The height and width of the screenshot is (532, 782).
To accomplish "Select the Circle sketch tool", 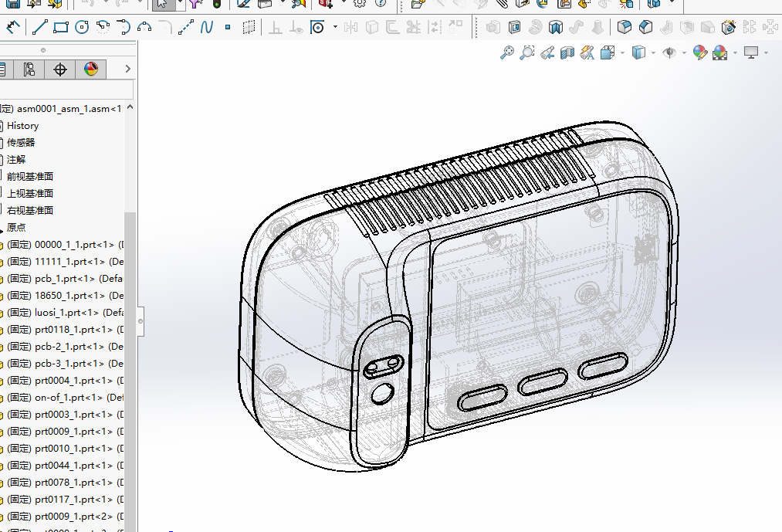I will (x=82, y=28).
